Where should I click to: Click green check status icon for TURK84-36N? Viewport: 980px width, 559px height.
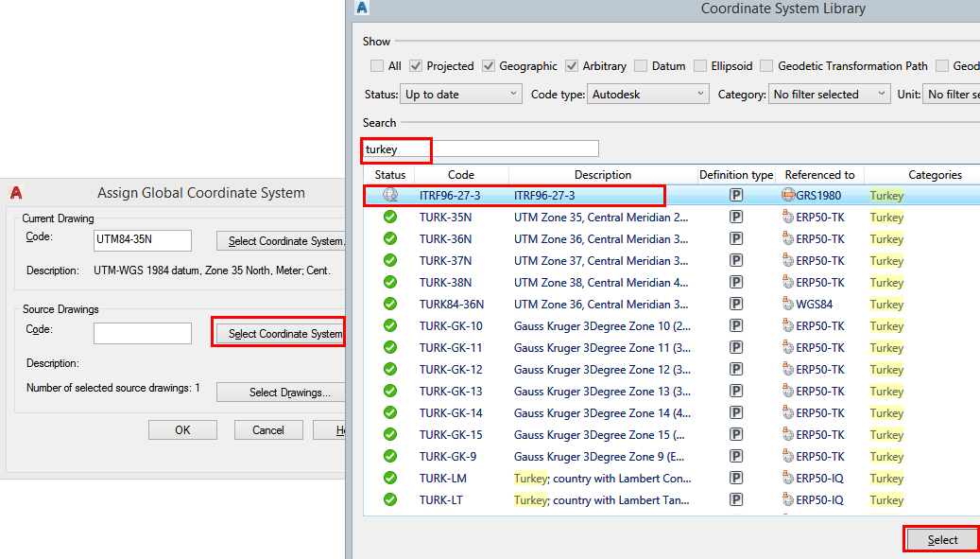390,304
